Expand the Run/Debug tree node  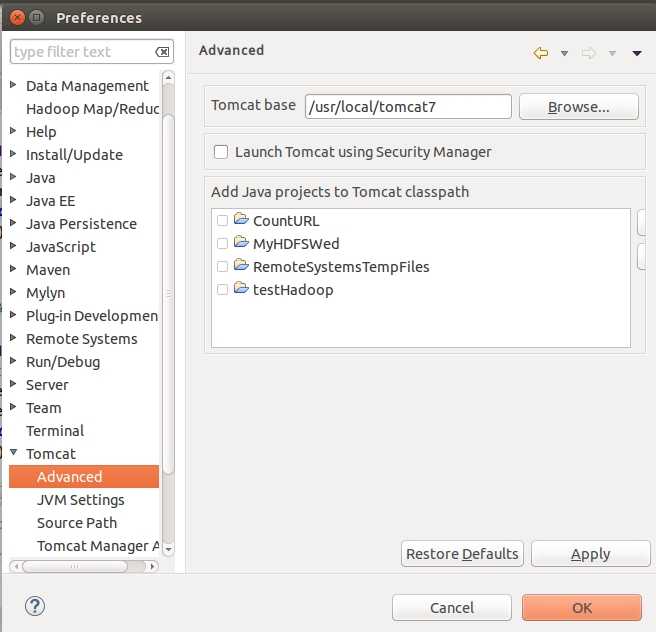click(x=13, y=361)
